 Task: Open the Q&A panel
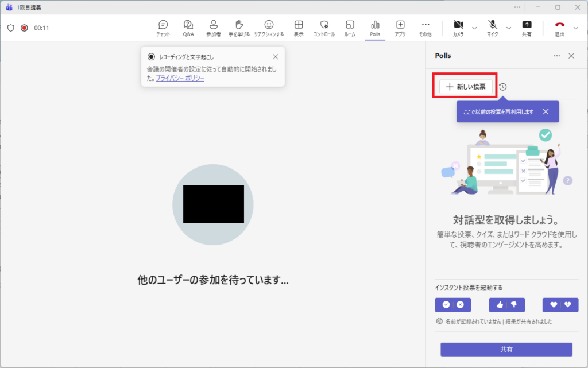(188, 28)
